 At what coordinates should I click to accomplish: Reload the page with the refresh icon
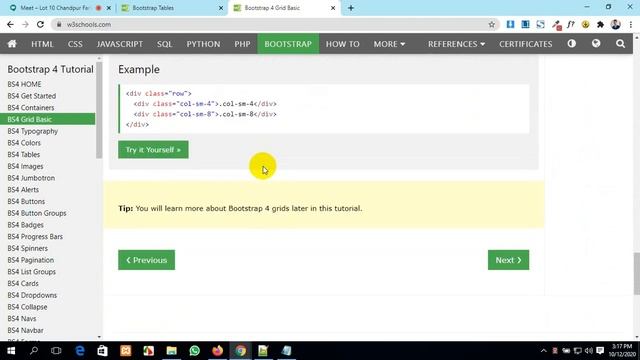tap(40, 24)
